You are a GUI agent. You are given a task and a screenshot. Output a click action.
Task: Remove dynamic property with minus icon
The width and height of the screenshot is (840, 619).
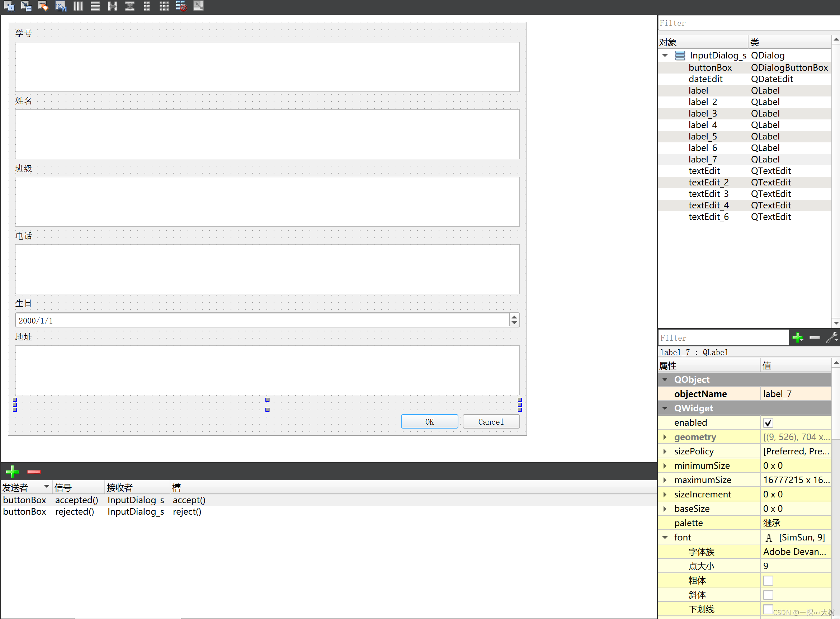tap(815, 337)
